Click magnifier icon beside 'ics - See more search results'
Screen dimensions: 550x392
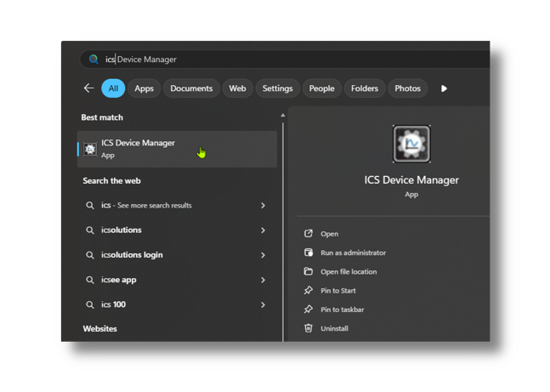click(90, 205)
